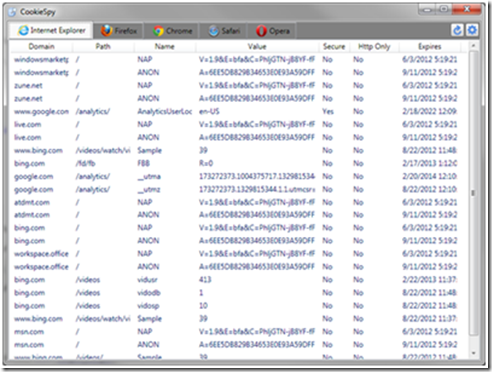Click workspace.office domain in NAP row
Image resolution: width=492 pixels, height=372 pixels.
click(41, 254)
